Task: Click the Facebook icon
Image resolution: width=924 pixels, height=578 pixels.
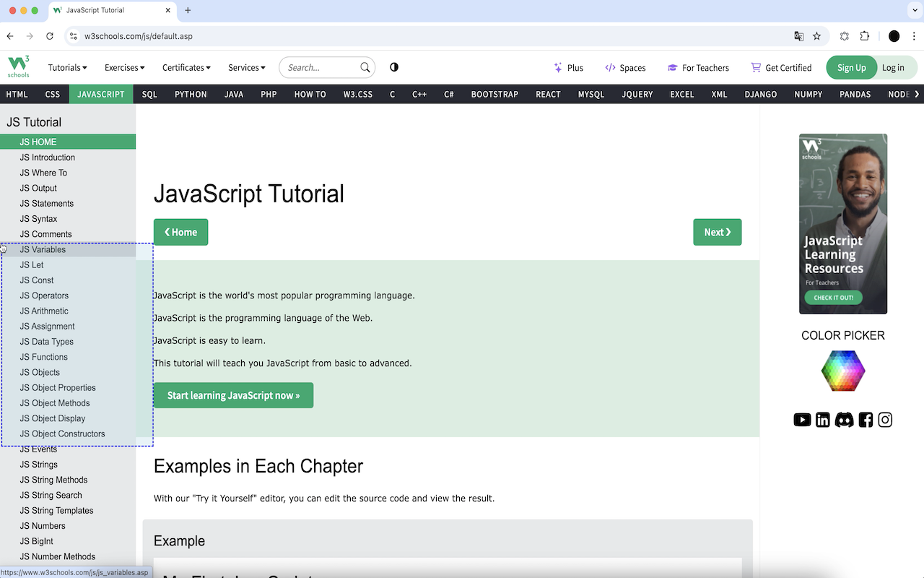Action: (x=865, y=420)
